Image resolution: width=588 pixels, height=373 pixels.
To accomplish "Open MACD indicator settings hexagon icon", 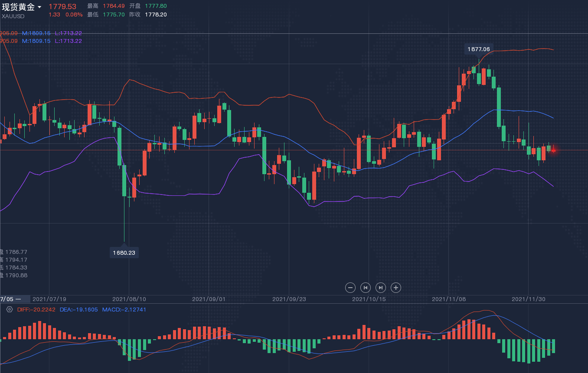I will click(x=10, y=309).
